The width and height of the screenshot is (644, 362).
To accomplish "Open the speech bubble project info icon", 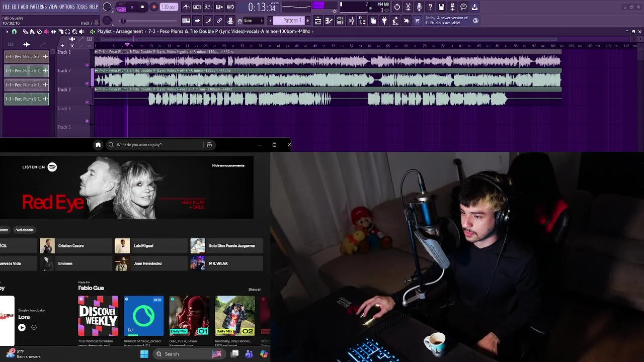I will pos(463,7).
